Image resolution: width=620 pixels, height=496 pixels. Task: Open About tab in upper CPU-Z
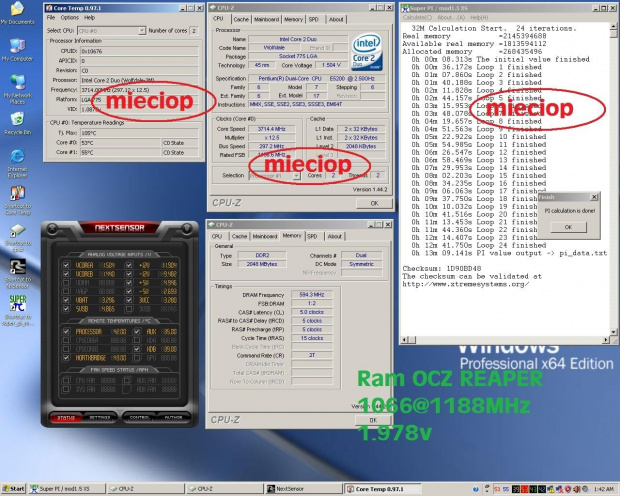coord(336,19)
